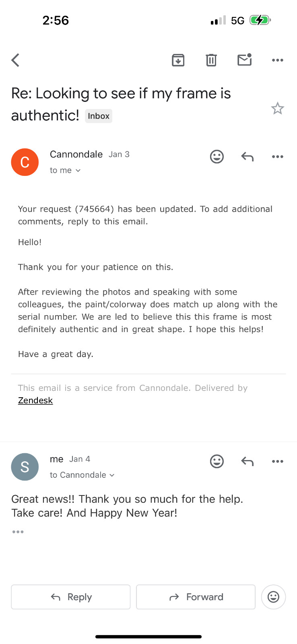This screenshot has width=297, height=644.
Task: Archive this email conversation
Action: [178, 60]
